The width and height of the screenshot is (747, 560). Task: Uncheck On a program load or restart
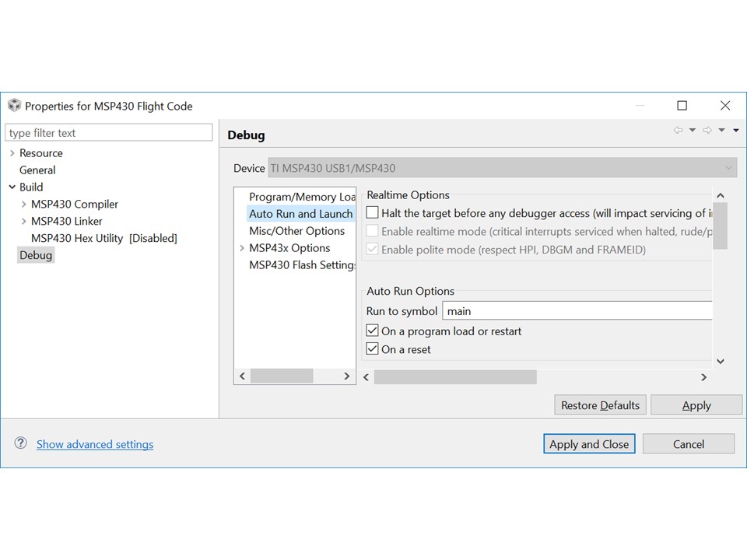(x=373, y=331)
